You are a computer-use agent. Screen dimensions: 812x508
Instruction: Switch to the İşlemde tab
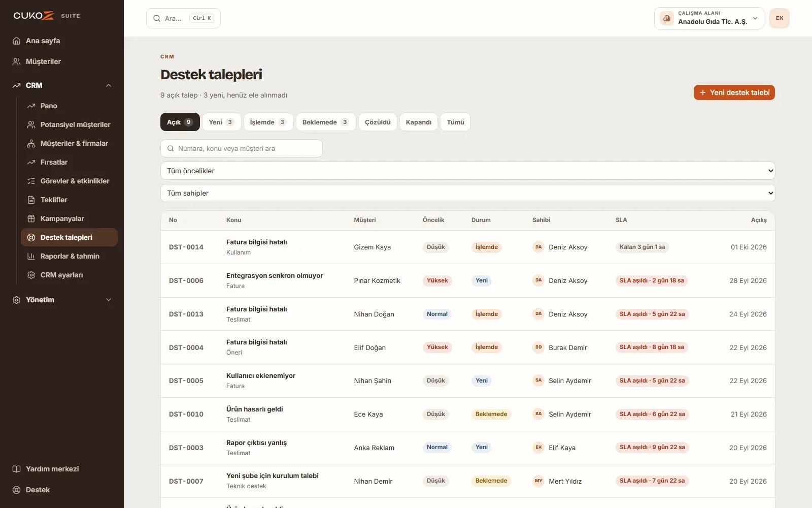268,122
